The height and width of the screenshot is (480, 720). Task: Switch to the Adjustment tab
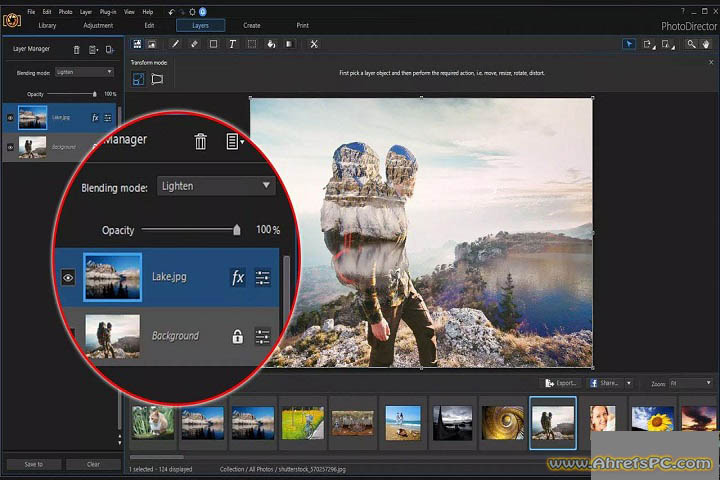[98, 26]
